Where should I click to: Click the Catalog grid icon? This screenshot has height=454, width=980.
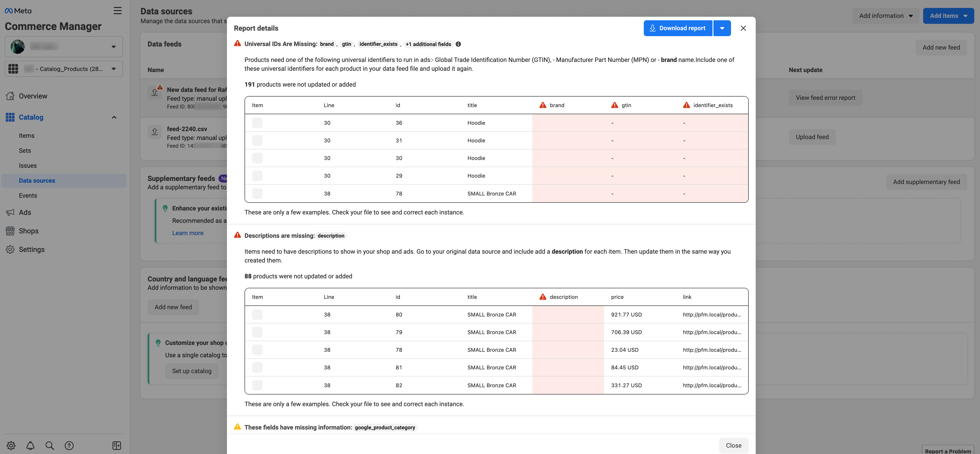10,117
